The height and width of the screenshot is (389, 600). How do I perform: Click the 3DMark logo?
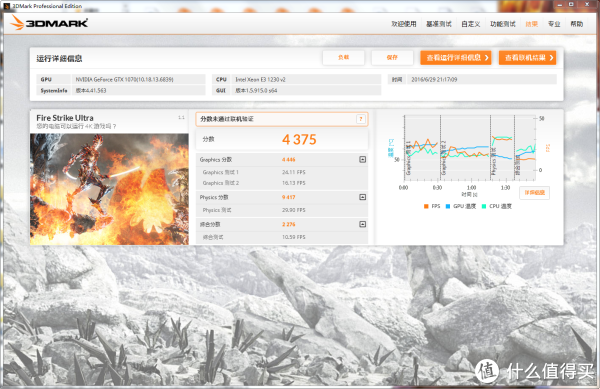click(49, 23)
